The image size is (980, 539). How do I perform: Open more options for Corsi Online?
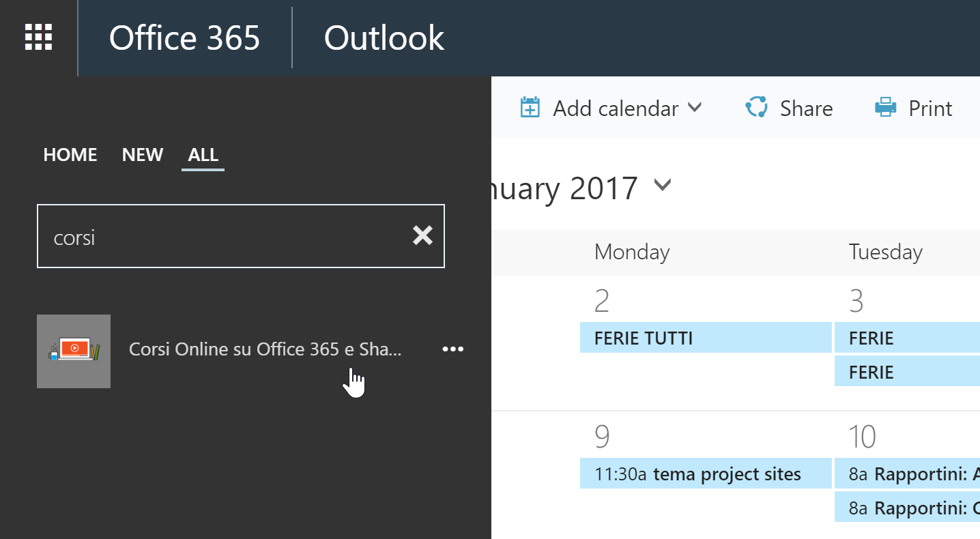coord(452,349)
